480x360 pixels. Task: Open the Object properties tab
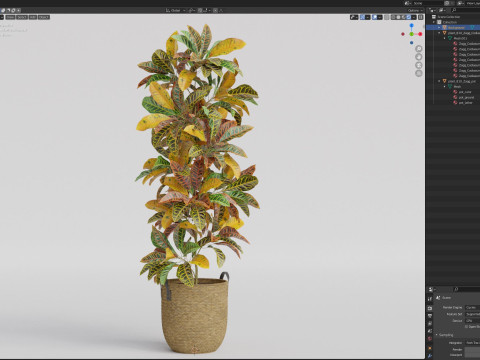430,348
